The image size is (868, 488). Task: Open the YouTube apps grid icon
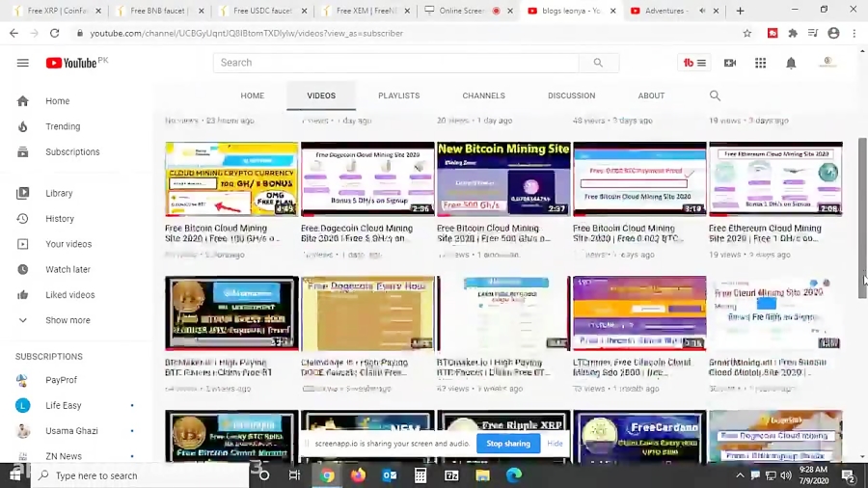[761, 63]
